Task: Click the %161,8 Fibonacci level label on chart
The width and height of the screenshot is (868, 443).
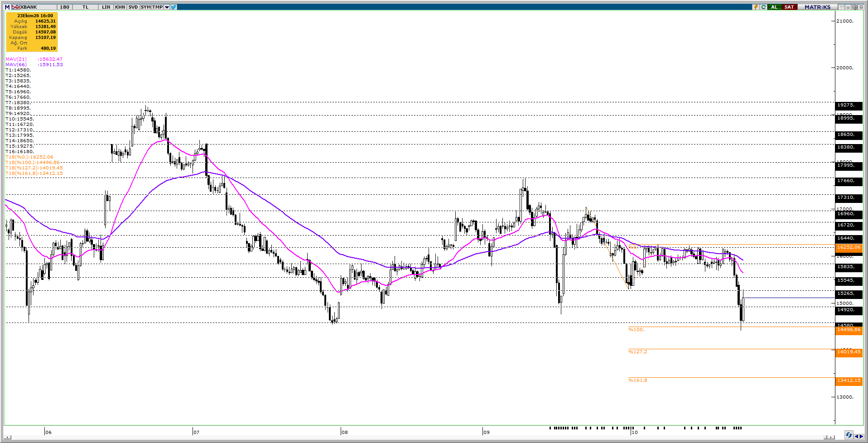Action: click(637, 380)
